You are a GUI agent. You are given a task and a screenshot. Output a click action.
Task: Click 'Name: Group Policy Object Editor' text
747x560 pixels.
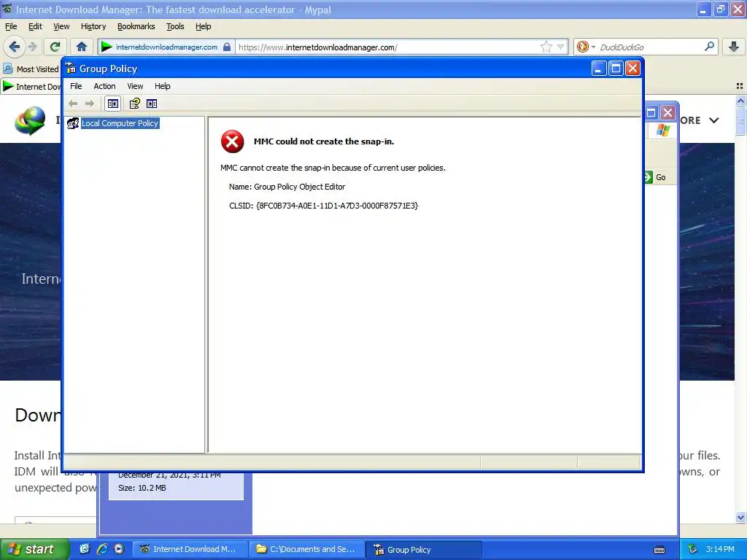[287, 187]
